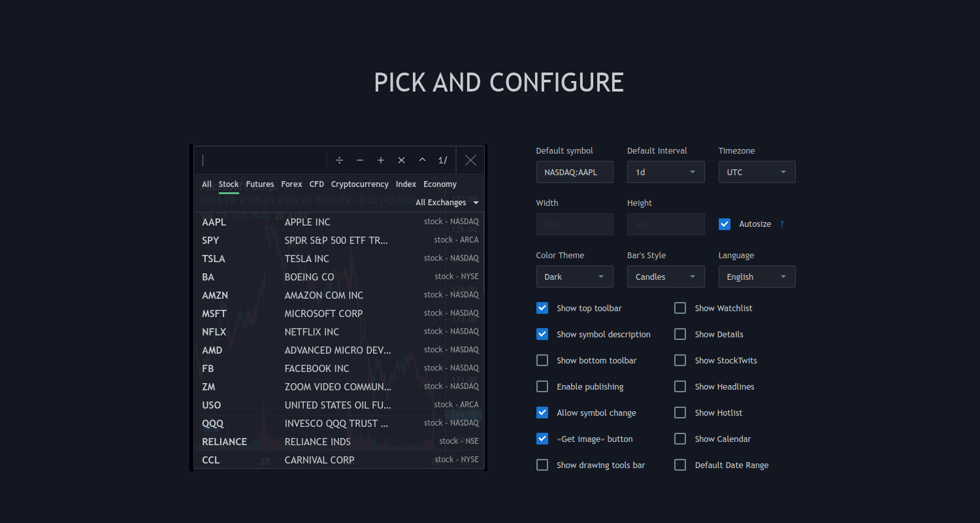Click the Default symbol input field
The image size is (980, 523).
point(574,171)
